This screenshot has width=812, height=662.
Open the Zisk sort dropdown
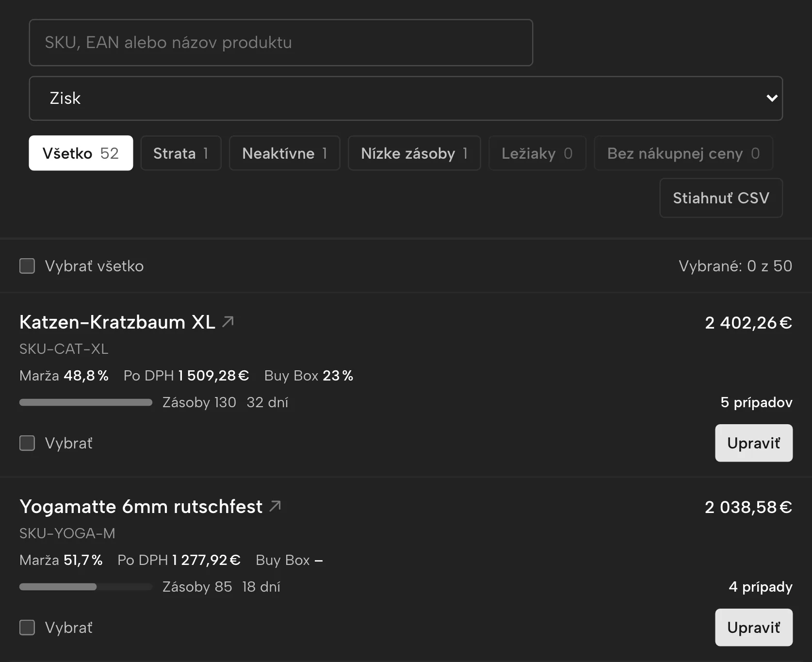click(x=406, y=99)
